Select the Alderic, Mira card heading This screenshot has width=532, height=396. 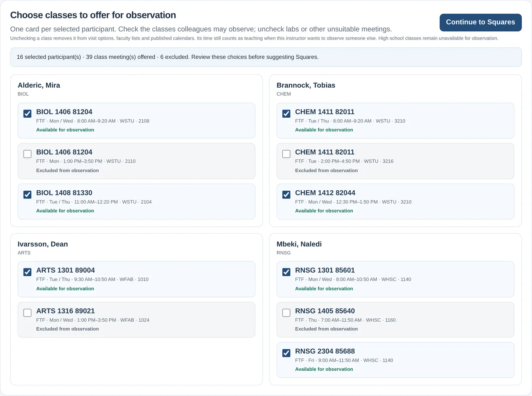pos(39,85)
